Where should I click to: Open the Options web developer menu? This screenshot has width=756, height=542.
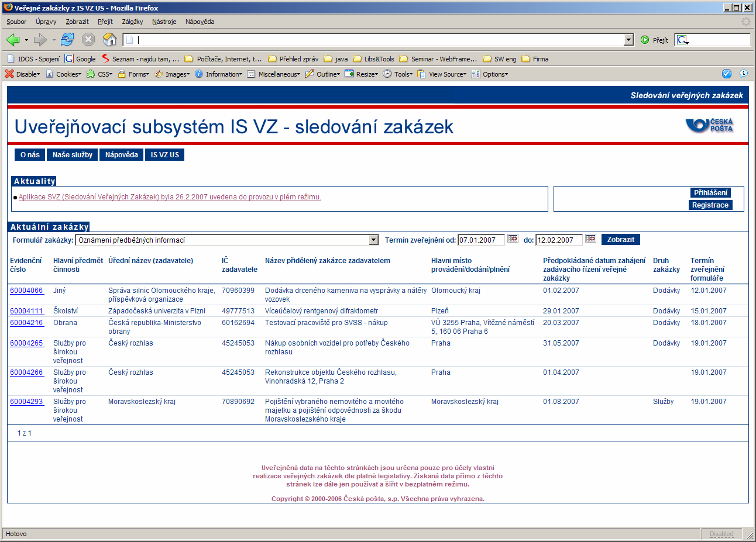pos(490,74)
